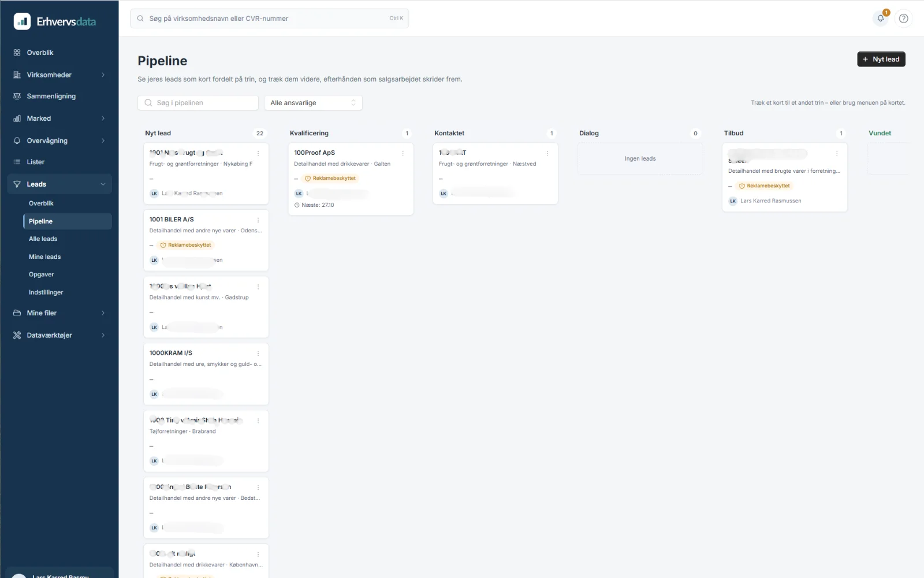Screen dimensions: 924x578
Task: Focus the company name or CVR search field
Action: 270,18
